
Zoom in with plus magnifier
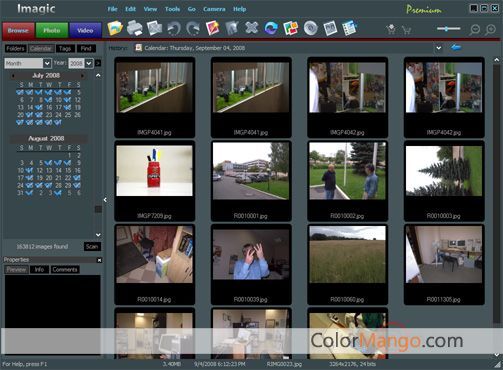[490, 30]
